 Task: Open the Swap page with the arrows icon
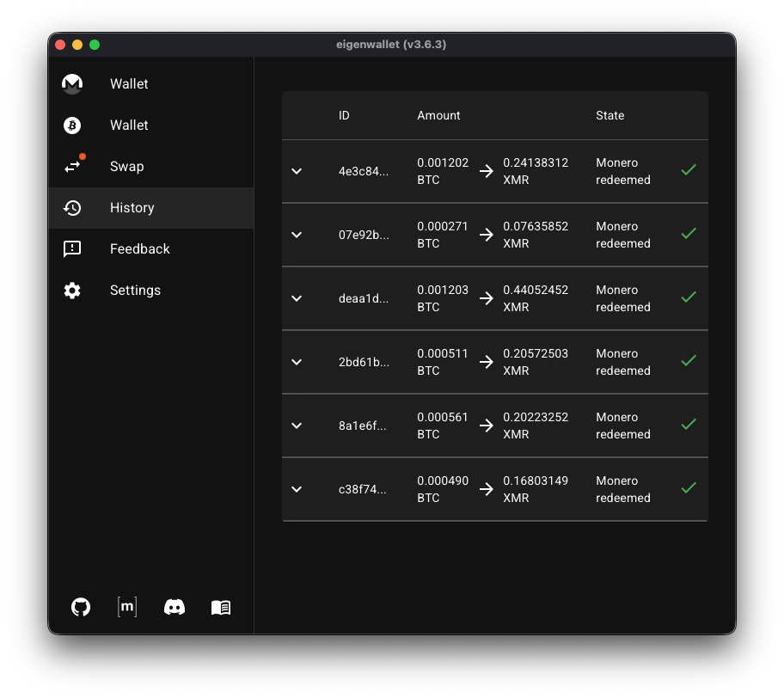(x=71, y=167)
